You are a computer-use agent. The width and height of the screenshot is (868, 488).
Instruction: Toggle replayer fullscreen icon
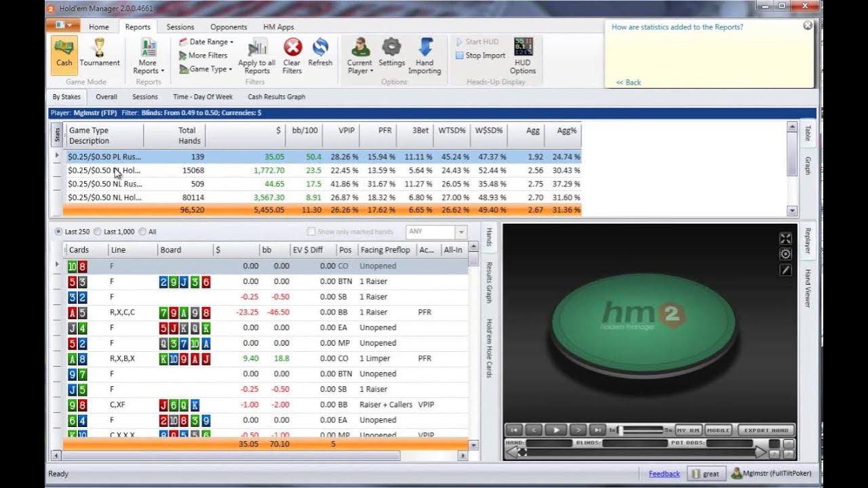click(x=785, y=239)
